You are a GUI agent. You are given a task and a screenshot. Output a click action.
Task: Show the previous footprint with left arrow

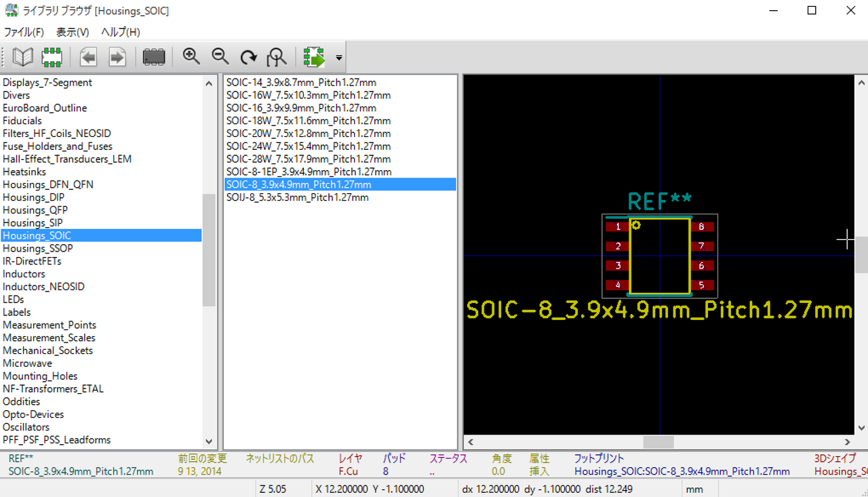88,58
